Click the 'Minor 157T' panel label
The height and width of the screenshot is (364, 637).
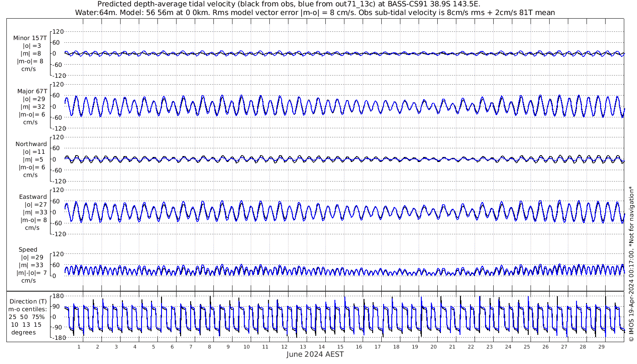pyautogui.click(x=30, y=38)
